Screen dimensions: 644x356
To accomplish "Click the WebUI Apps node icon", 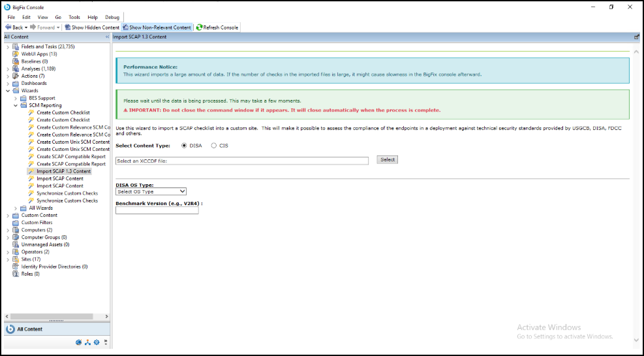I will click(x=16, y=54).
